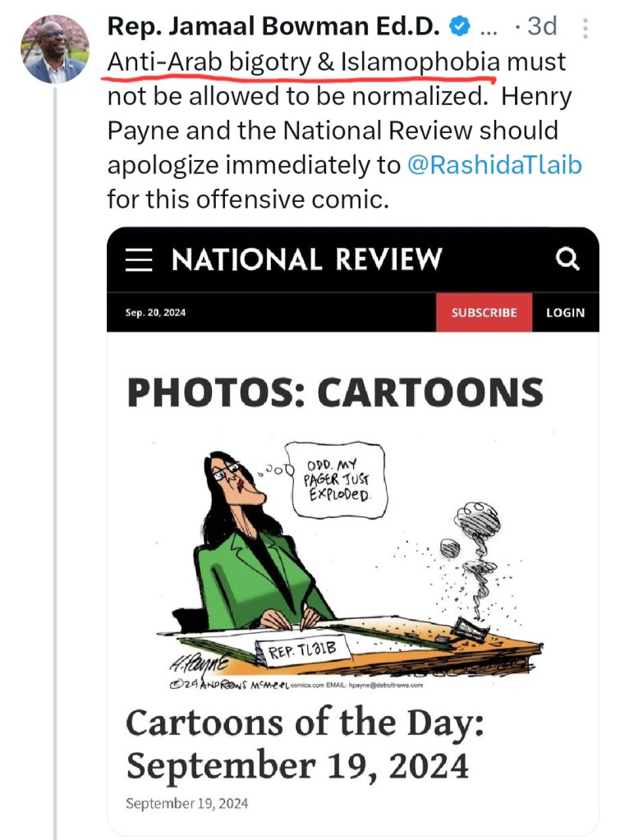Click the PHOTOS: CARTOONS section heading
The height and width of the screenshot is (840, 620).
(335, 392)
